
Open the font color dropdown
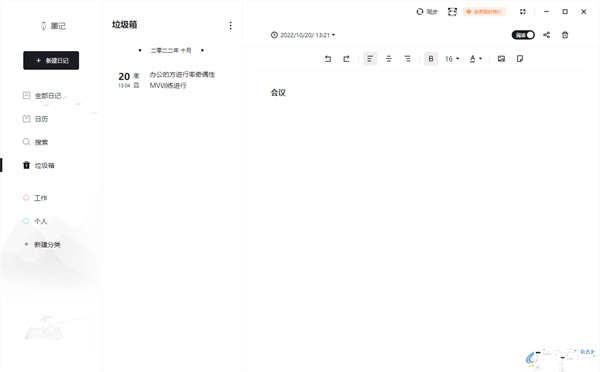tap(476, 59)
